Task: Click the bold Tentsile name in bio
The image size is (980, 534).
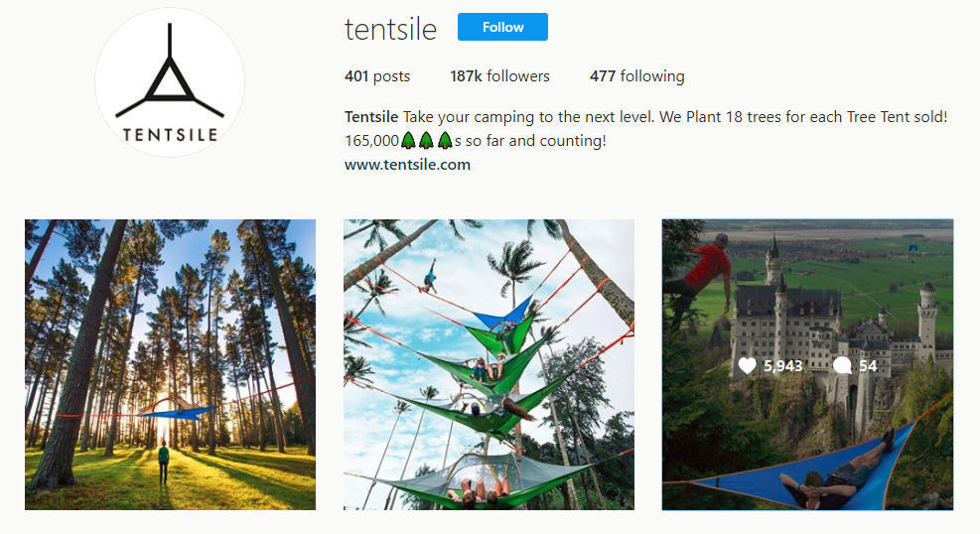Action: [371, 117]
